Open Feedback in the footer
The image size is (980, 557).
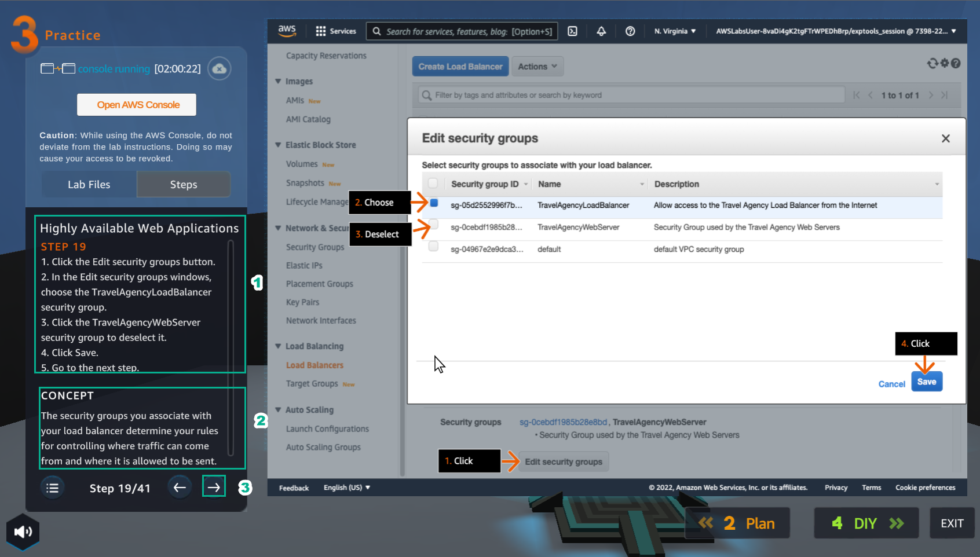(294, 488)
